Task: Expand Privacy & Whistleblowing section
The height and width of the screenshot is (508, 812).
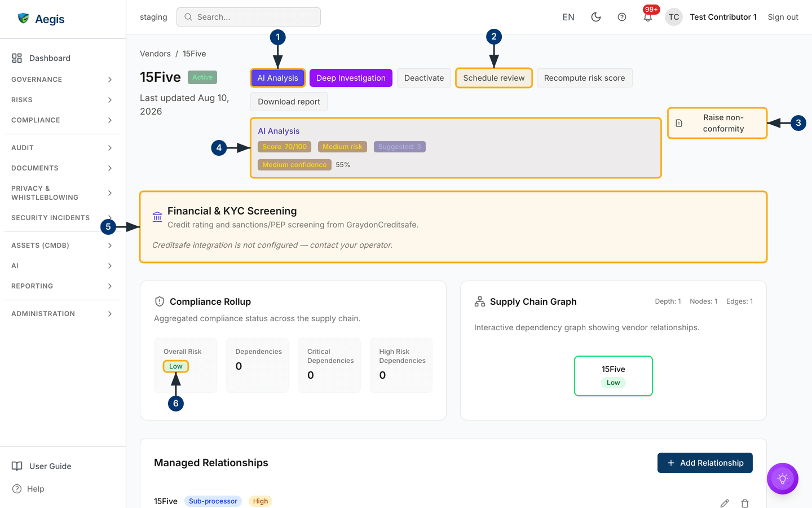Action: [x=63, y=193]
